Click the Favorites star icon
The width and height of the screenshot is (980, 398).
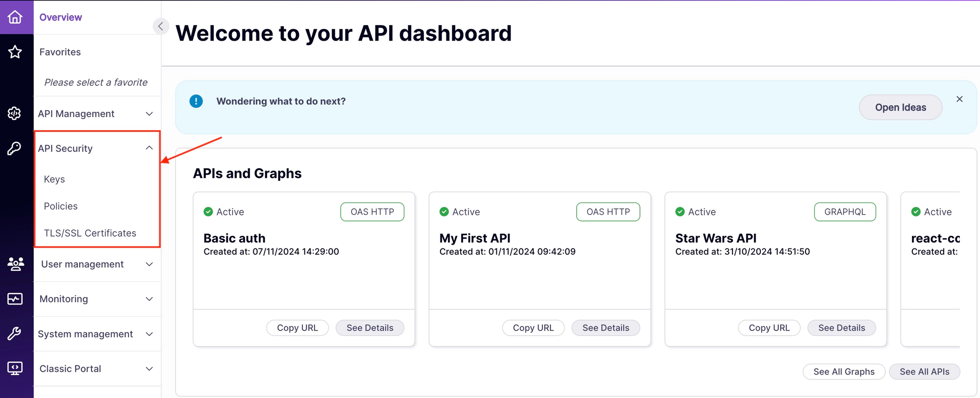tap(15, 52)
